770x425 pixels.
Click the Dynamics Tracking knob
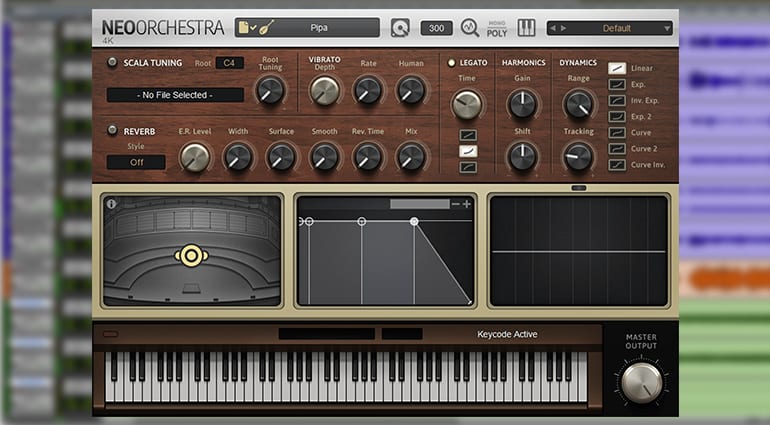pos(578,157)
